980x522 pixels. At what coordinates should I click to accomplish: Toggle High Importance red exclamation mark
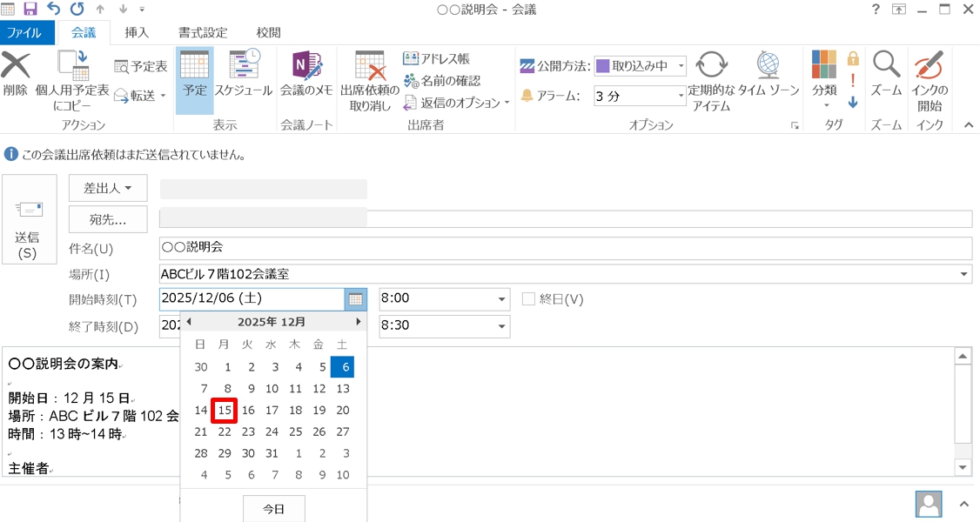pyautogui.click(x=853, y=80)
